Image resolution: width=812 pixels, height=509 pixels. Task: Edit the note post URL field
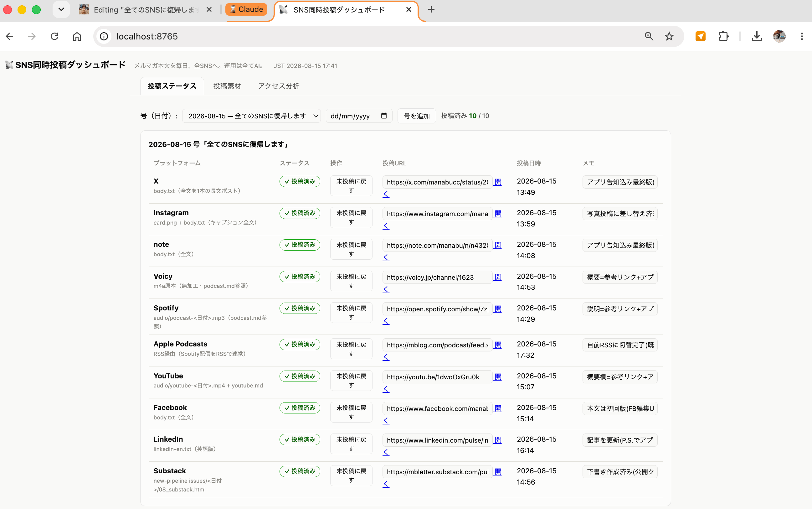tap(437, 245)
